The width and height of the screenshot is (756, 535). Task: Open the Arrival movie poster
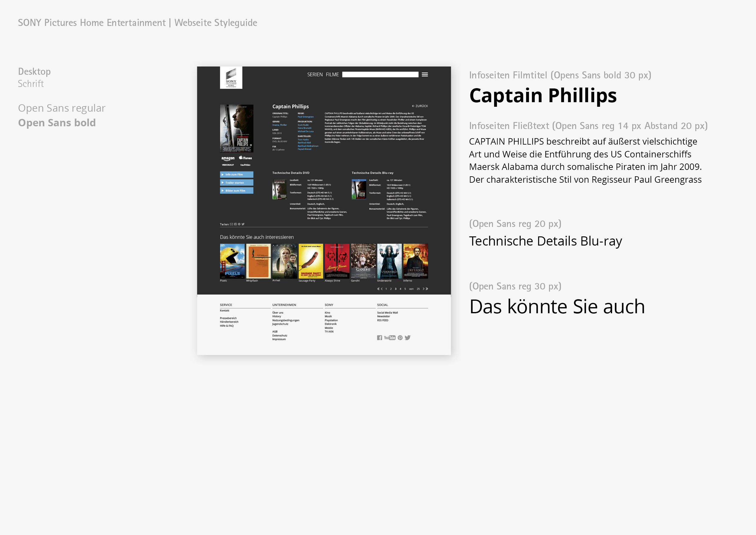pyautogui.click(x=284, y=261)
